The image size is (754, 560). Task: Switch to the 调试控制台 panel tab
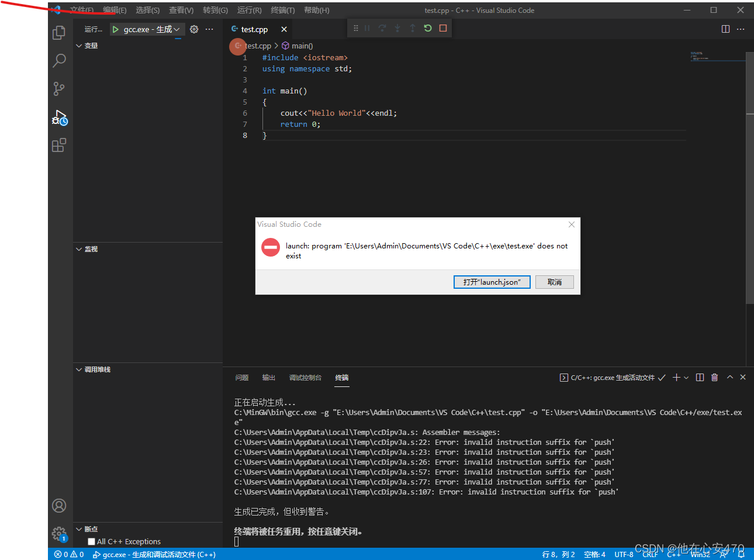(305, 377)
